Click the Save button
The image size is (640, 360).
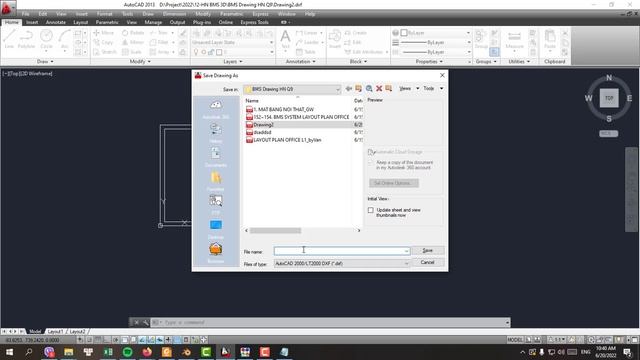click(x=427, y=251)
